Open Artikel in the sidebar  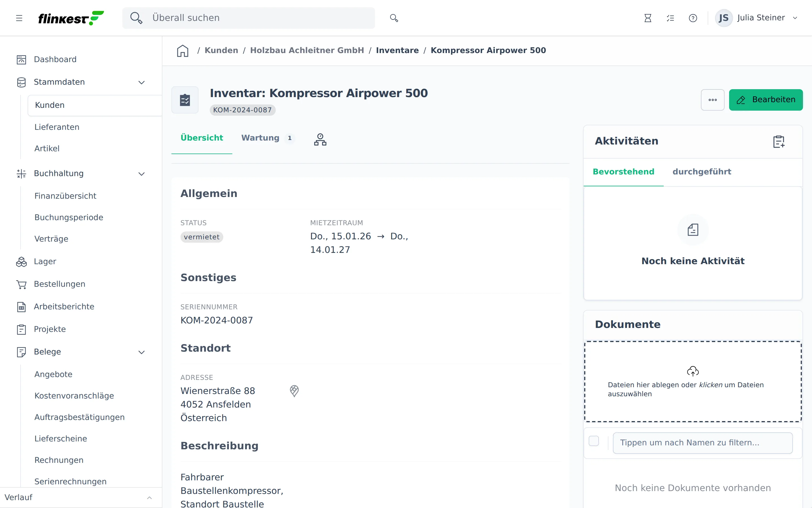click(x=47, y=148)
